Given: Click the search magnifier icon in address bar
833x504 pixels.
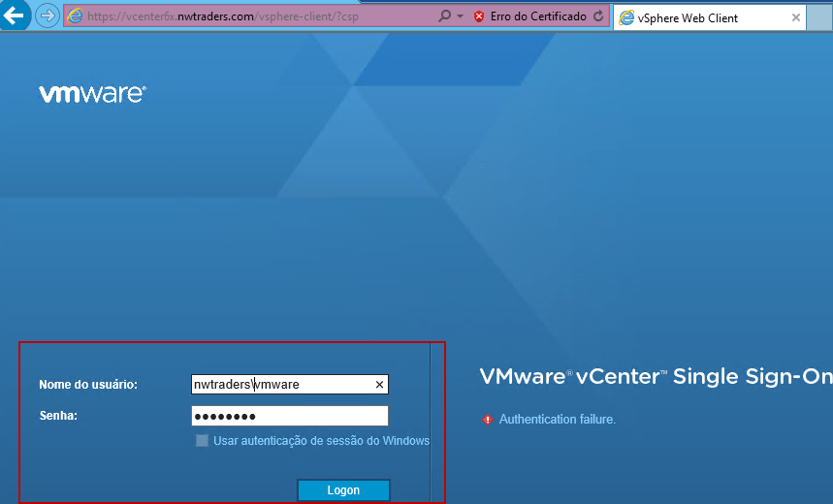Looking at the screenshot, I should [444, 17].
